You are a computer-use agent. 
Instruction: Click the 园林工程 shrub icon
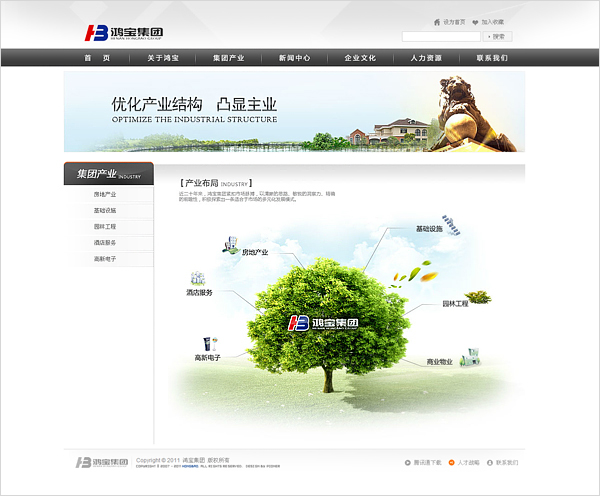478,296
